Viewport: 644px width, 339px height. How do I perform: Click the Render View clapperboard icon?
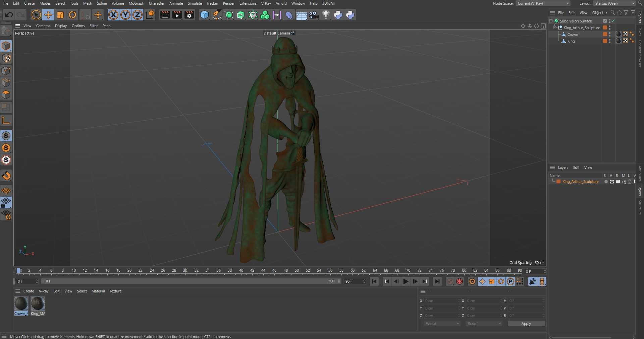point(165,15)
